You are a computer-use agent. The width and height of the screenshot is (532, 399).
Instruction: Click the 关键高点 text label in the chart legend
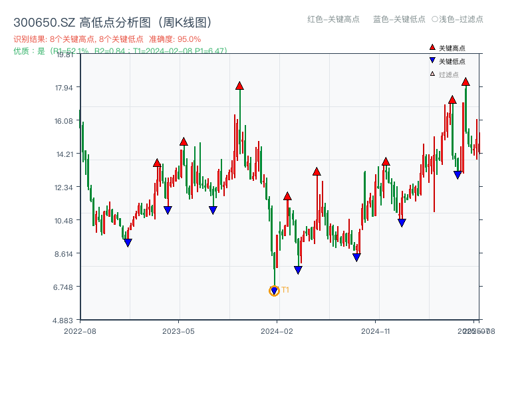point(452,49)
